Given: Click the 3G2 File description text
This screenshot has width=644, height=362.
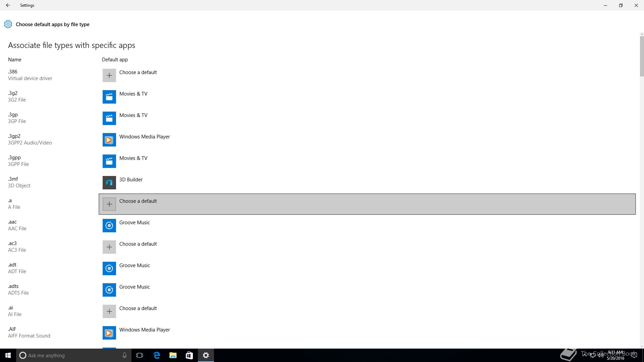Looking at the screenshot, I should [17, 100].
